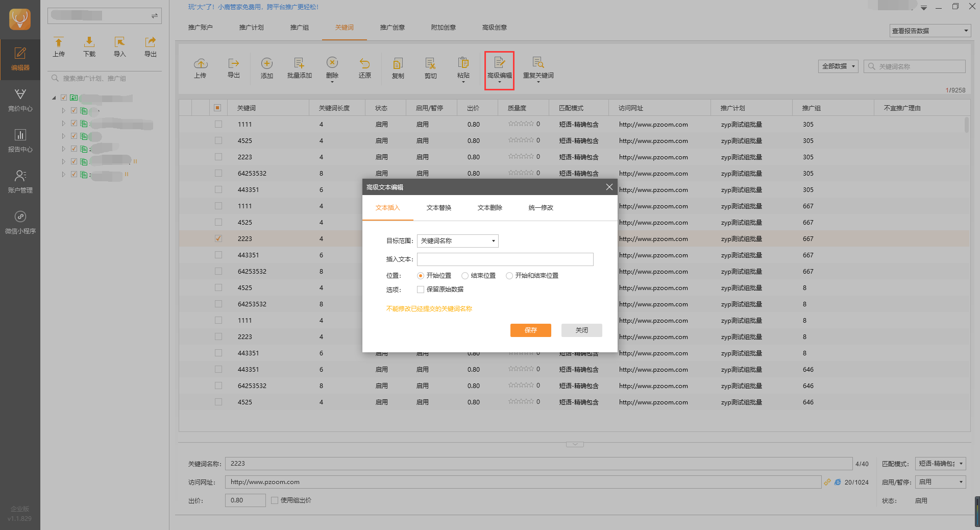The width and height of the screenshot is (980, 530).
Task: Click the left panel 下载 download icon
Action: (89, 42)
